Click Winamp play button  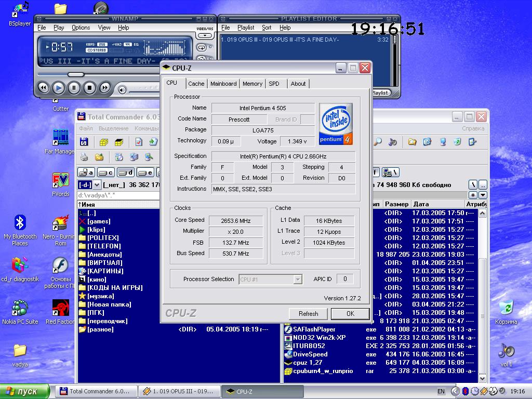58,88
